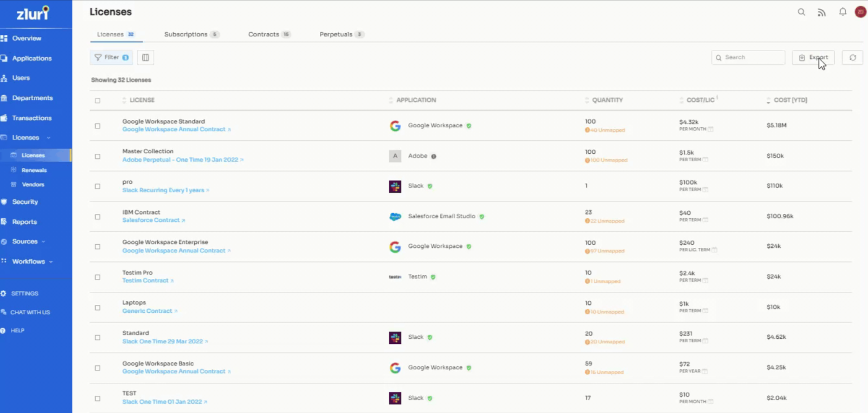Screen dimensions: 868x413
Task: Open the search icon in top header
Action: point(801,12)
